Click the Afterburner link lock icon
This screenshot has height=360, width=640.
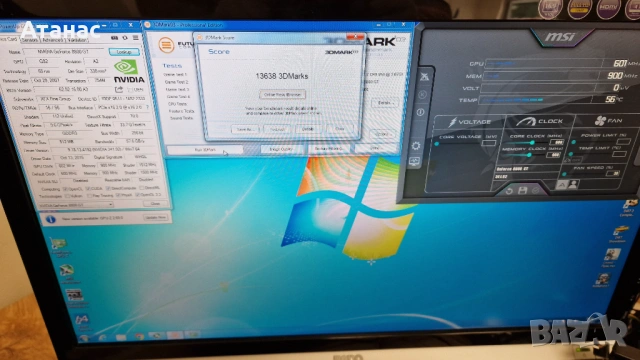(x=568, y=160)
